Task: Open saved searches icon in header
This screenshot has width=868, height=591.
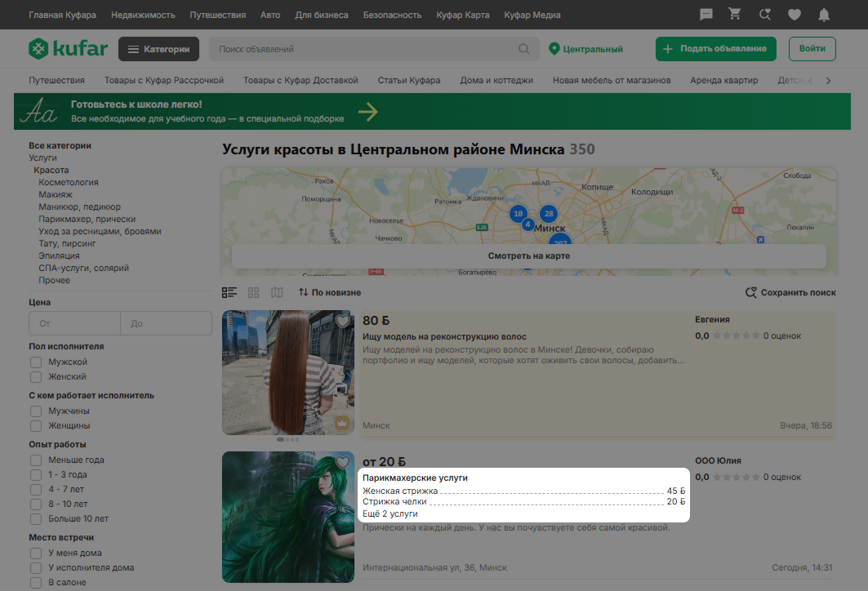Action: tap(764, 15)
